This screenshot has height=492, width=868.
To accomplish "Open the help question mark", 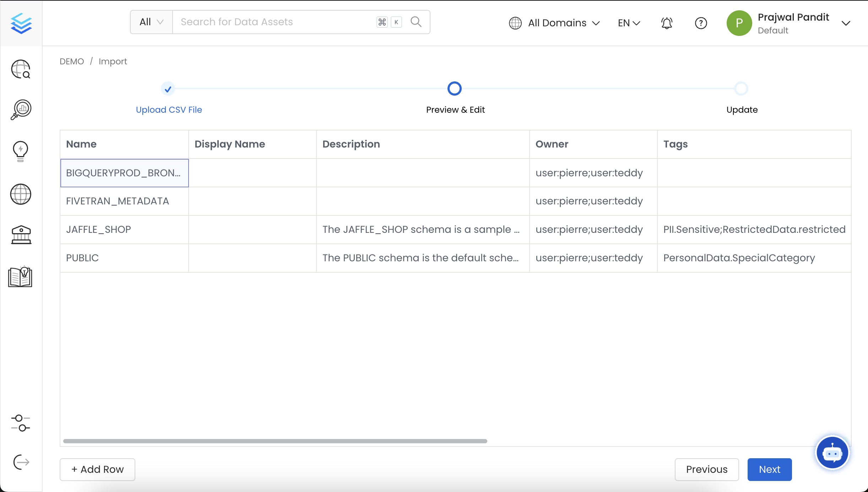I will coord(701,23).
